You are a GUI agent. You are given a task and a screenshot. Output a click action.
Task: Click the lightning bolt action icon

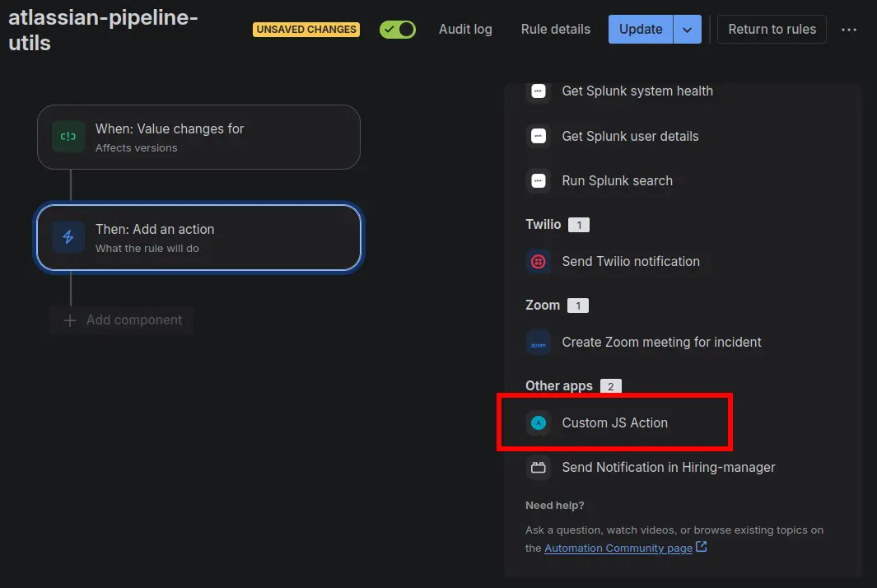coord(68,237)
